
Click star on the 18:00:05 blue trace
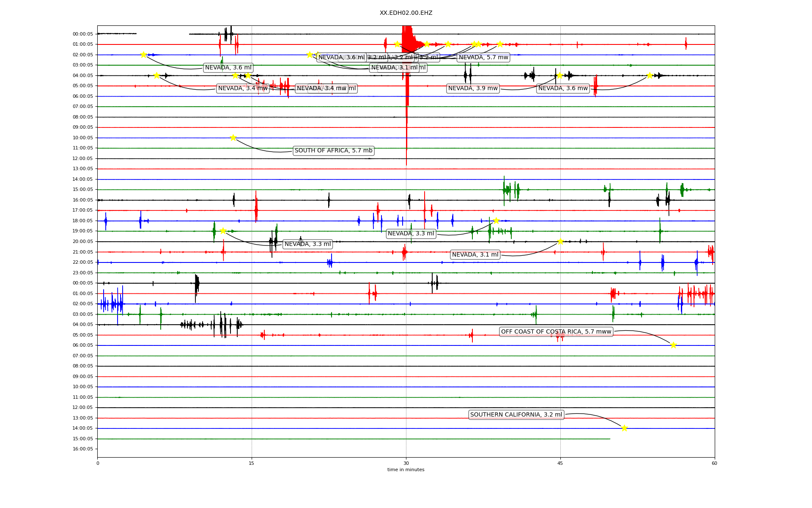[x=496, y=221]
